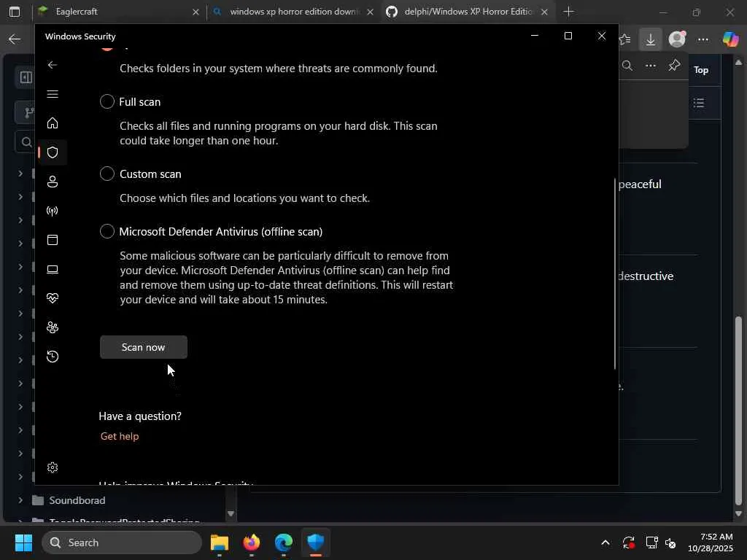
Task: Expand the first tree row chevron below the GitHub search icon
Action: tap(20, 174)
